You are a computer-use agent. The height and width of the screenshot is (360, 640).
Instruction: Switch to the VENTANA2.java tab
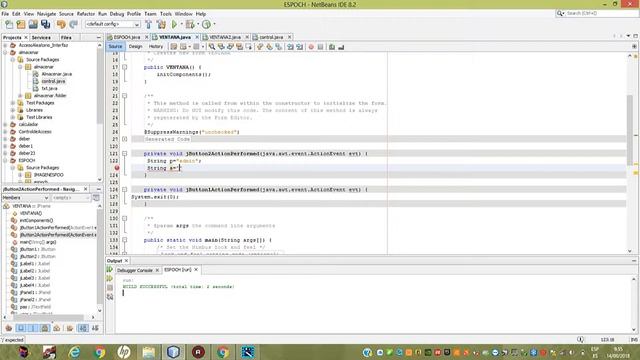224,37
